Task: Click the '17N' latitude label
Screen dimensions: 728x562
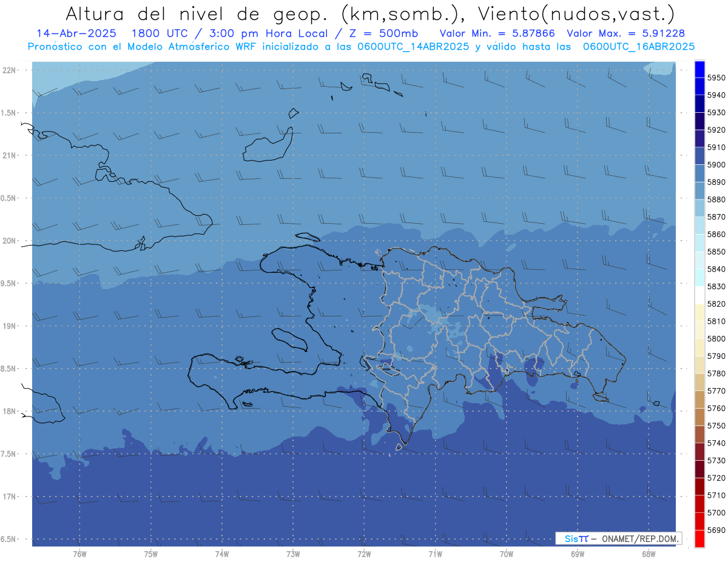Action: click(8, 497)
